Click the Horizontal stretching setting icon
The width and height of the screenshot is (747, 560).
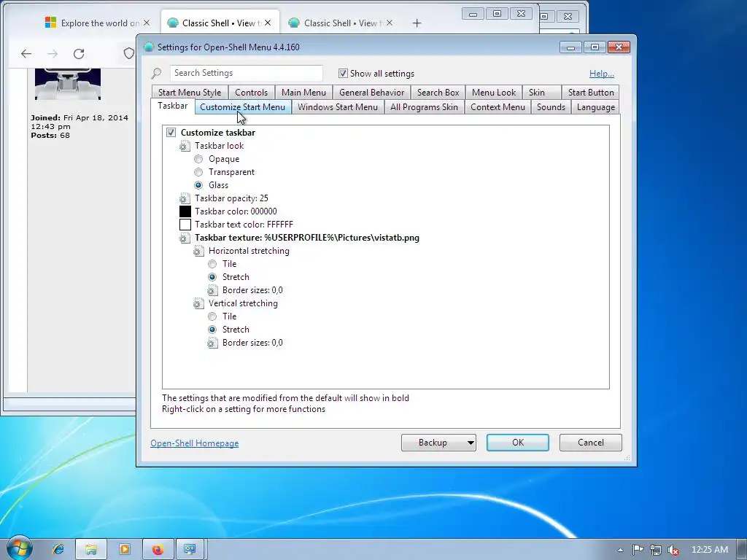click(x=198, y=251)
